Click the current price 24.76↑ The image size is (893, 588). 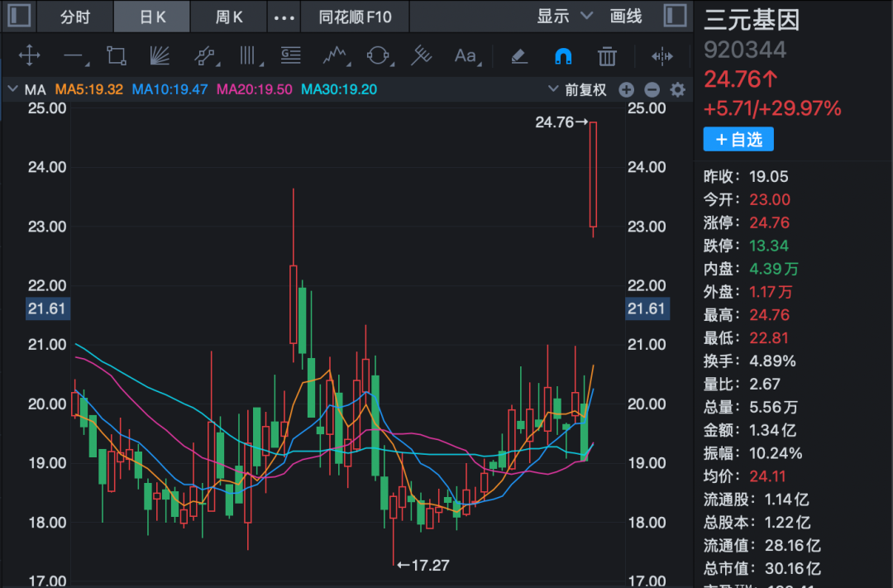point(741,79)
